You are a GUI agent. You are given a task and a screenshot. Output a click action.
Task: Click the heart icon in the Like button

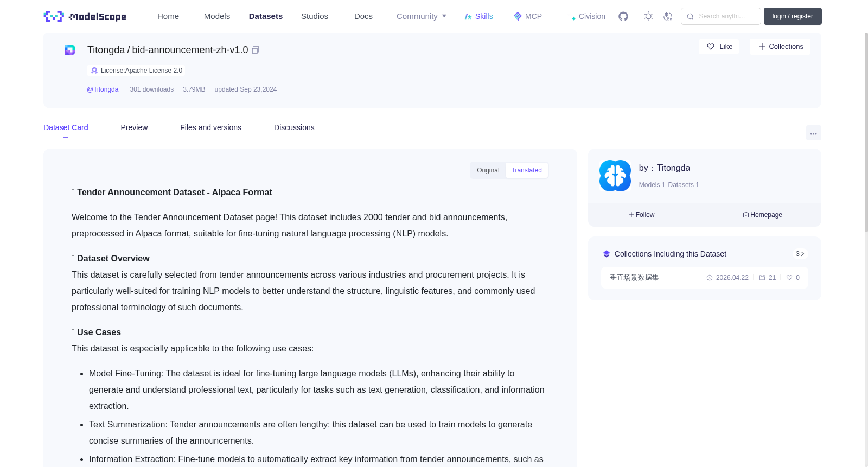pyautogui.click(x=711, y=47)
